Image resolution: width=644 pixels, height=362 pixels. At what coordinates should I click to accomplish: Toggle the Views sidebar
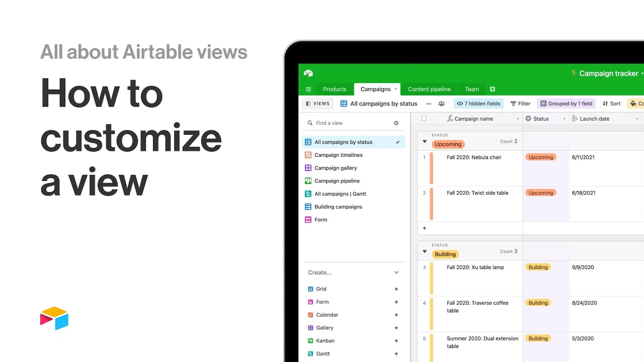pos(318,104)
